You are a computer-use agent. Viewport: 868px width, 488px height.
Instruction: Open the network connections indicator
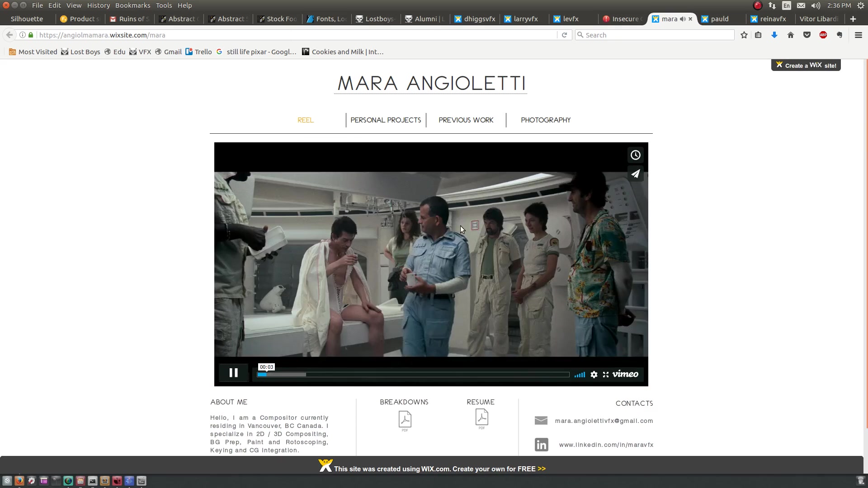coord(772,5)
